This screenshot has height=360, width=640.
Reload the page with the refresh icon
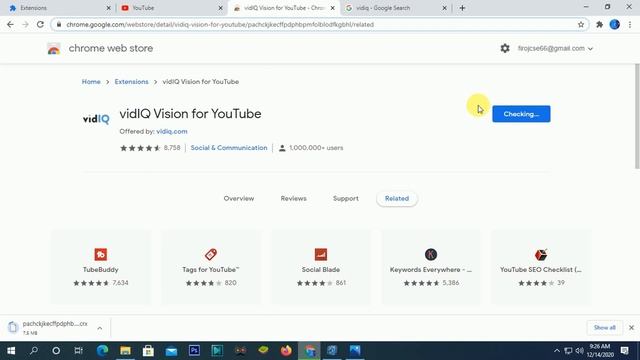click(40, 24)
